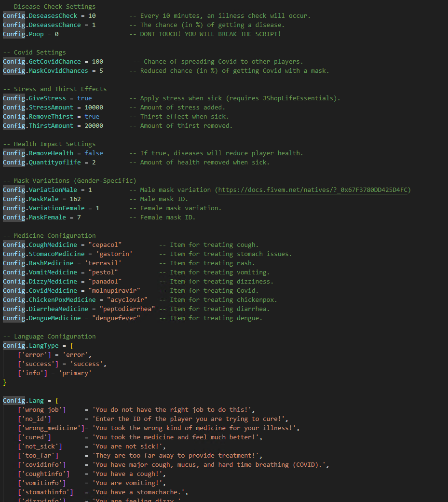Click the ['too_far'] key
This screenshot has height=502, width=448.
pos(38,456)
